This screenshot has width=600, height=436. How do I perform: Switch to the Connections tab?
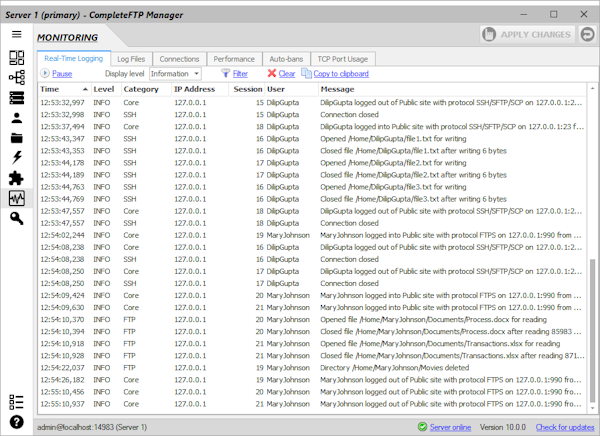[x=179, y=59]
